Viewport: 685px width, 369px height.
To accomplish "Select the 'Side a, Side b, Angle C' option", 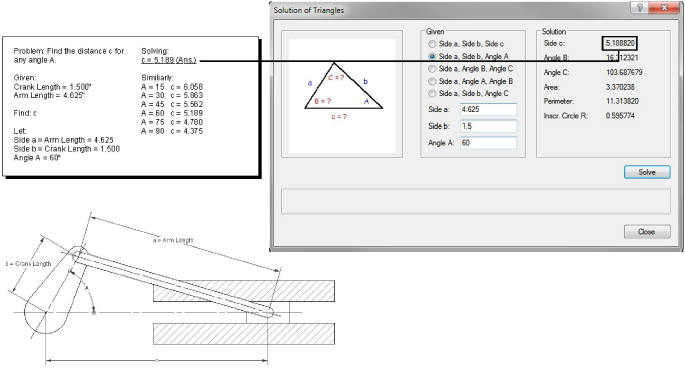I will [x=468, y=93].
